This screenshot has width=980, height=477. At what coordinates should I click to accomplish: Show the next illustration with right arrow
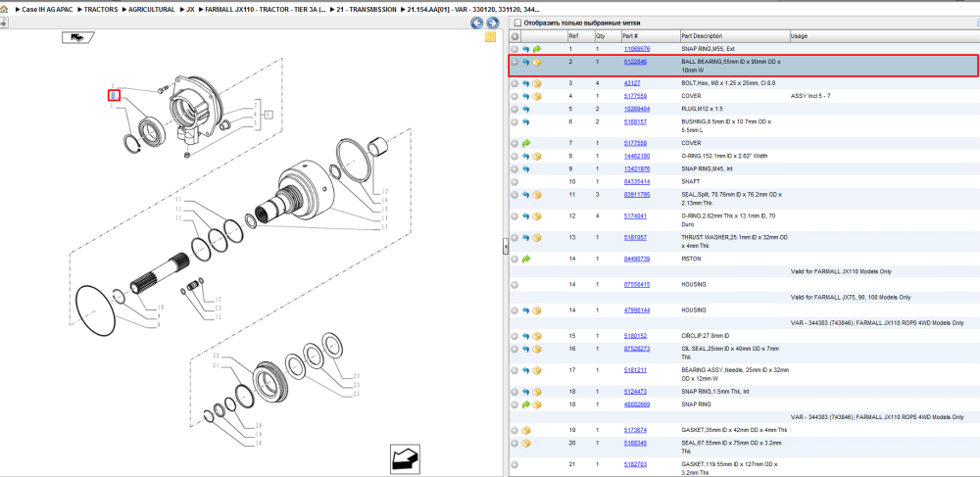(x=493, y=24)
